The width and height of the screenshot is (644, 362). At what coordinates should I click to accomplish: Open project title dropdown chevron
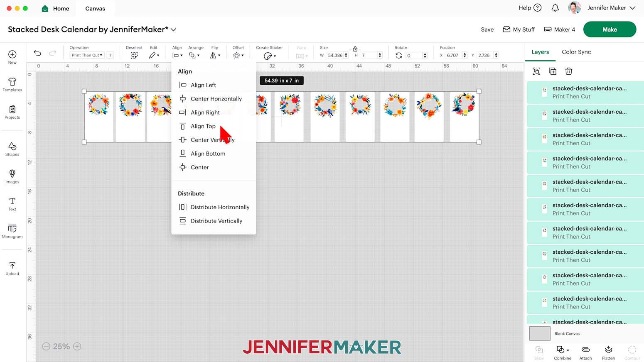(x=174, y=29)
